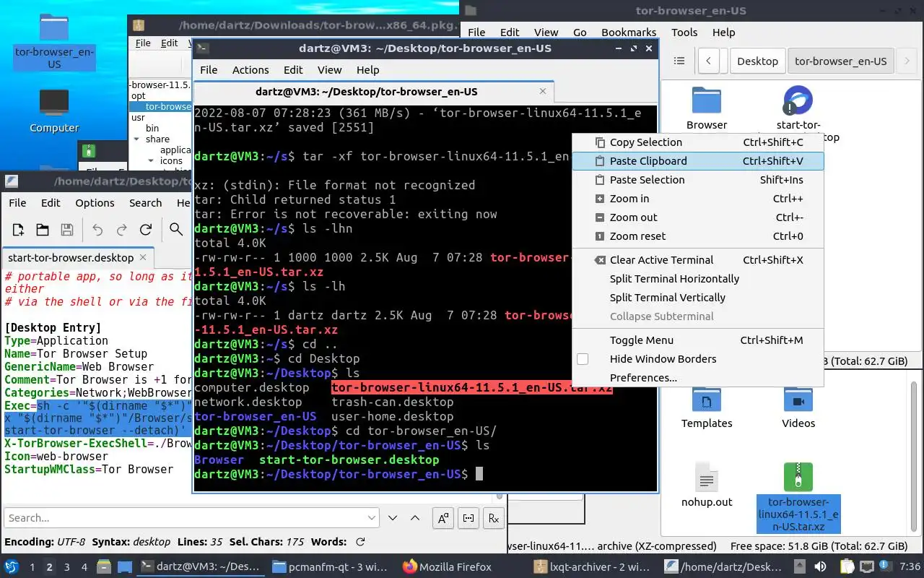Open the archiver window Edit menu
Viewport: 924px width, 578px height.
pyautogui.click(x=169, y=43)
